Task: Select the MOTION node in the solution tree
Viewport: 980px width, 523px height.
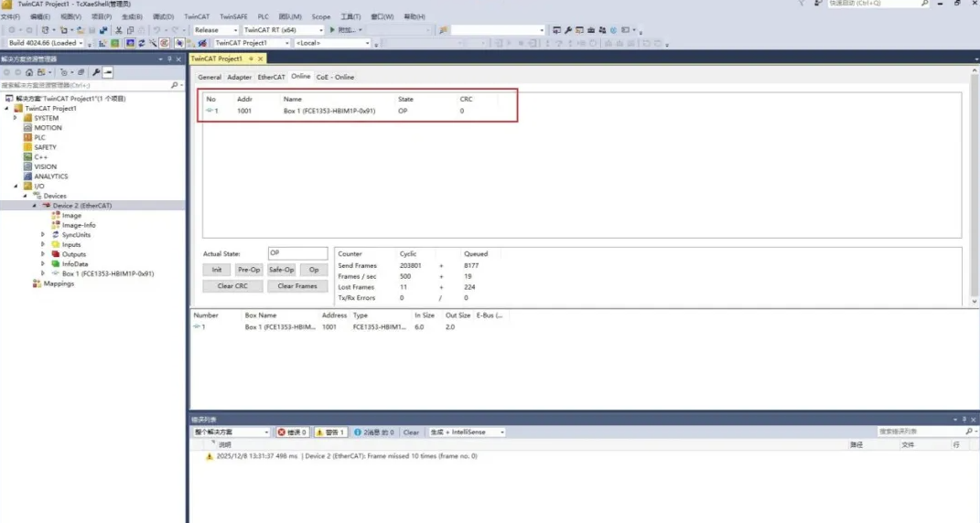Action: point(48,127)
